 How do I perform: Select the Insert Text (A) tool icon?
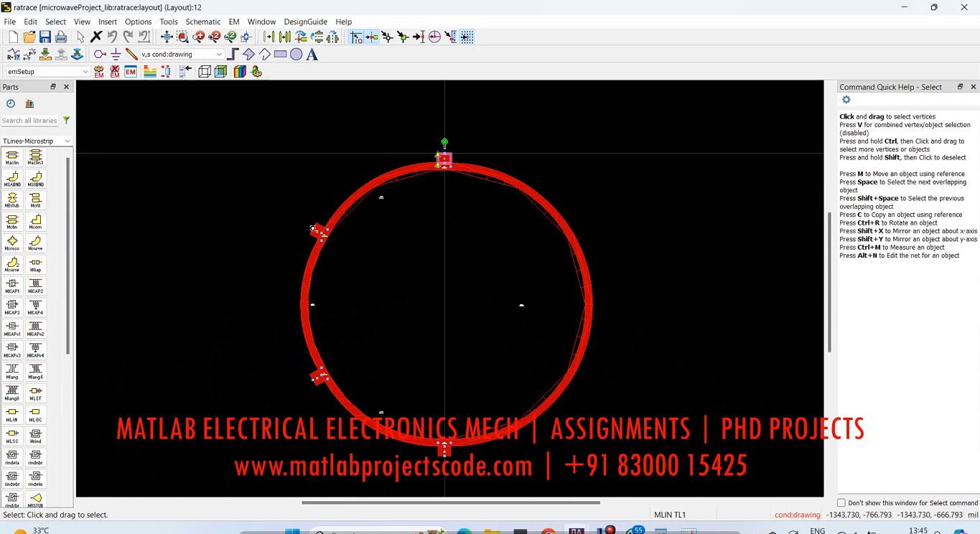[x=312, y=55]
